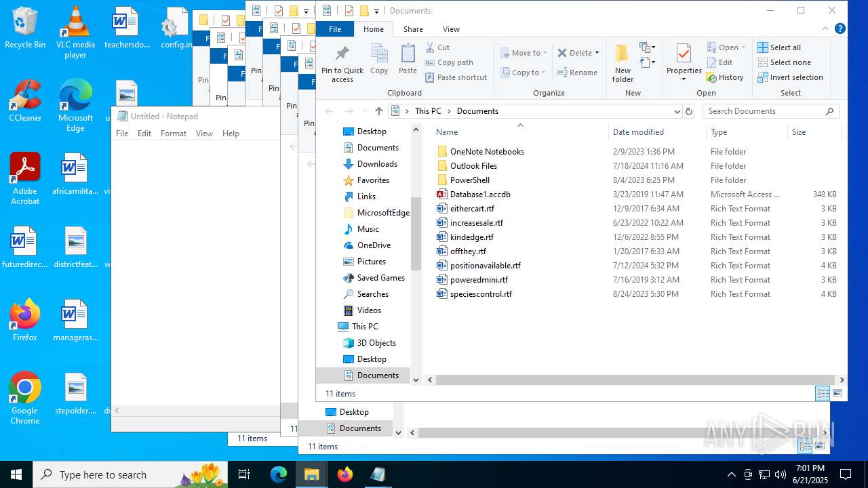
Task: Open Downloads in navigation pane
Action: [x=377, y=164]
